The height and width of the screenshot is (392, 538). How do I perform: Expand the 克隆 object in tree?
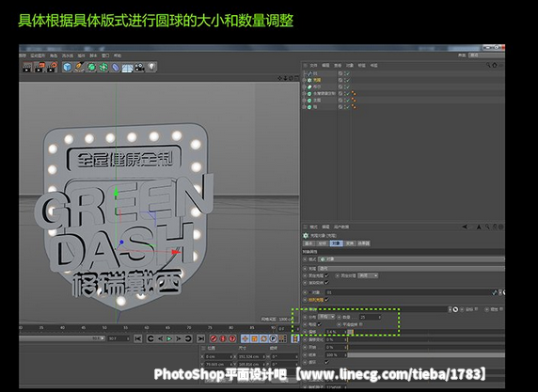[x=304, y=80]
